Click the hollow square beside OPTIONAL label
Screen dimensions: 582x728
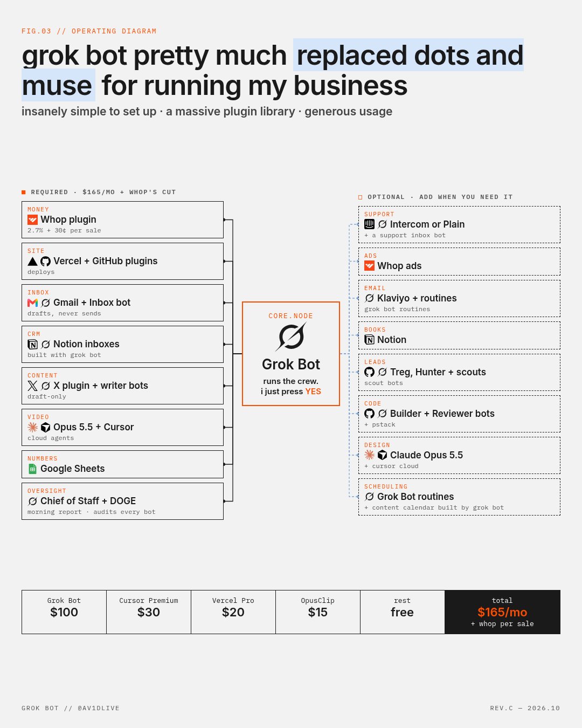(361, 197)
